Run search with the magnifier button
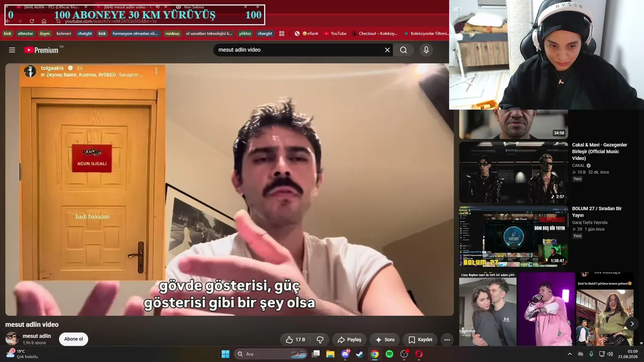This screenshot has height=362, width=644. click(x=404, y=50)
